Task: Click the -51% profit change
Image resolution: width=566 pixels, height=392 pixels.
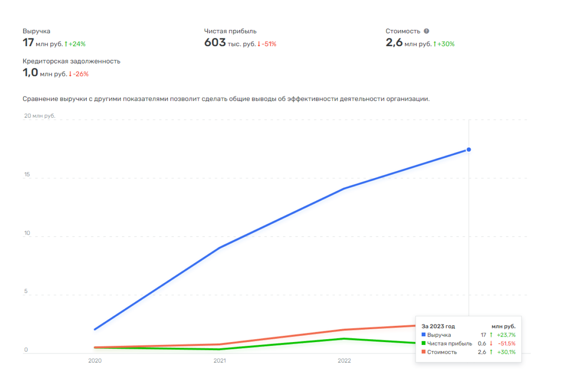Action: (x=269, y=44)
